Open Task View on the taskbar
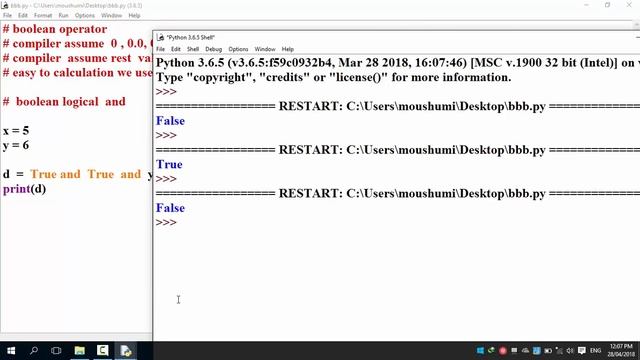The height and width of the screenshot is (360, 640). point(56,351)
